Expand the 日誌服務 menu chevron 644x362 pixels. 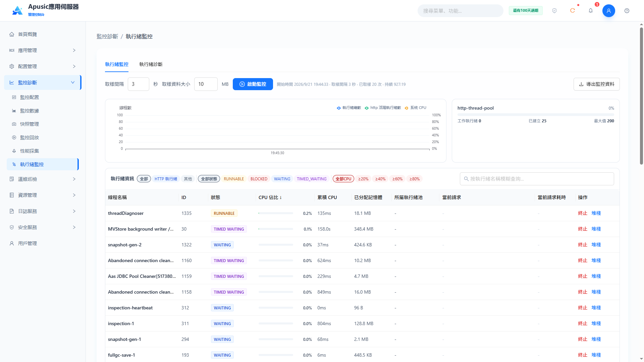74,211
